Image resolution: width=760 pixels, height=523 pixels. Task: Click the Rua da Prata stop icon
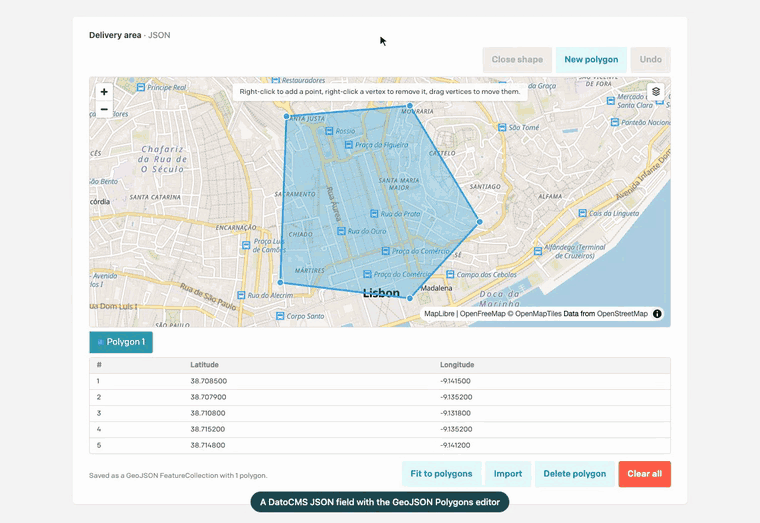tap(374, 213)
